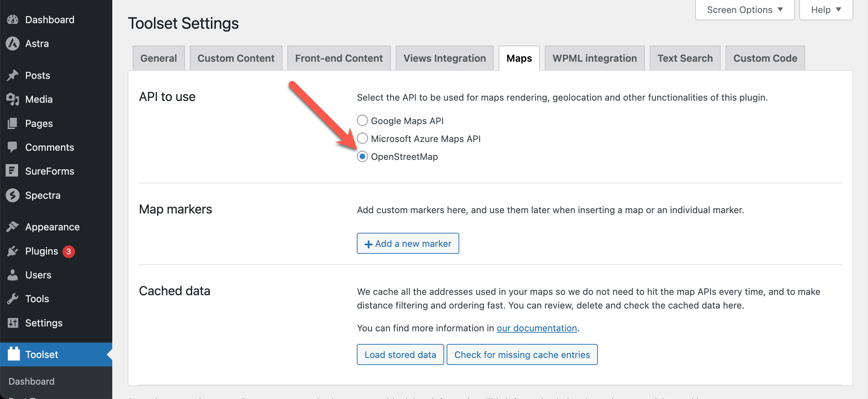This screenshot has height=399, width=868.
Task: Open the Text Search tab
Action: click(x=685, y=58)
